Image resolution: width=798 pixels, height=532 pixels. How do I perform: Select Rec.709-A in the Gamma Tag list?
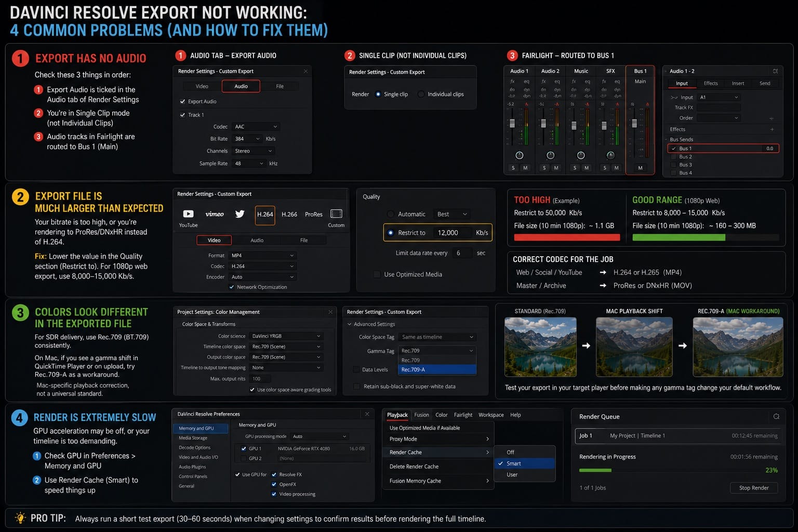point(437,369)
